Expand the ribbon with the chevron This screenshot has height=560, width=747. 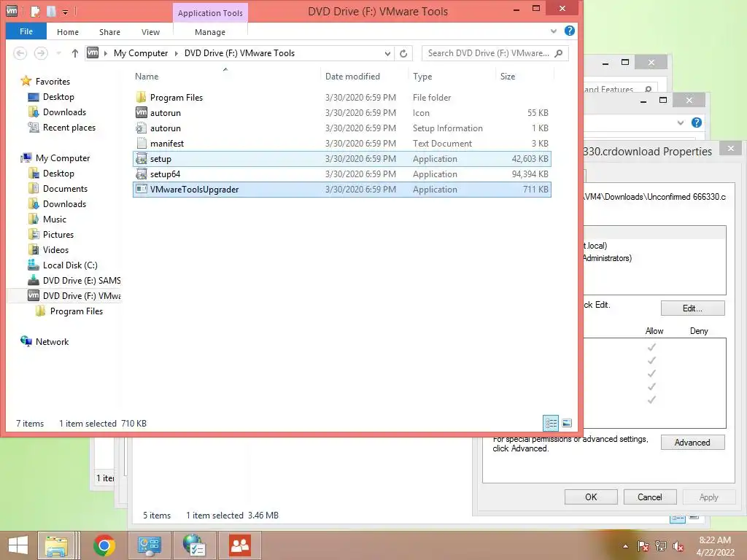(x=554, y=31)
